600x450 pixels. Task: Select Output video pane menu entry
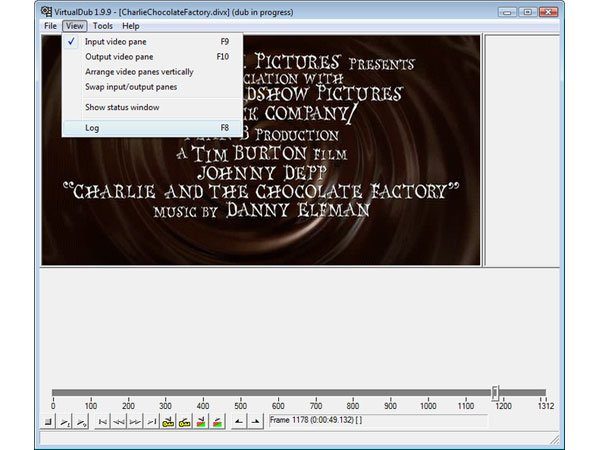click(152, 57)
